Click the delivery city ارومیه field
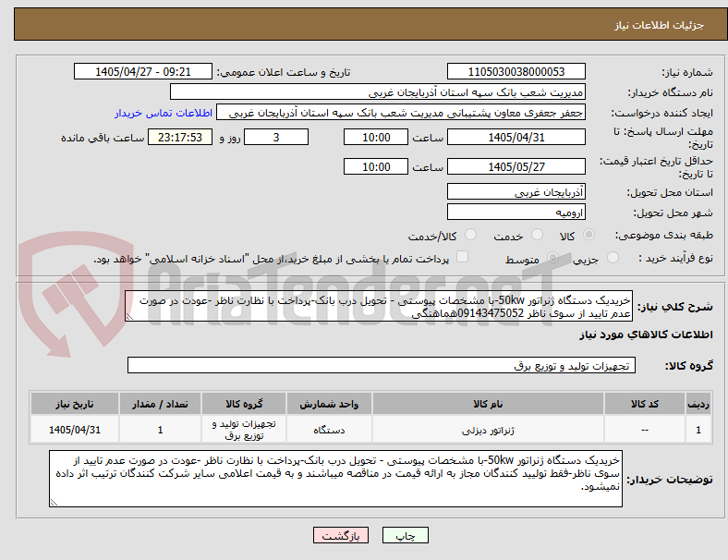The image size is (728, 560). point(516,213)
